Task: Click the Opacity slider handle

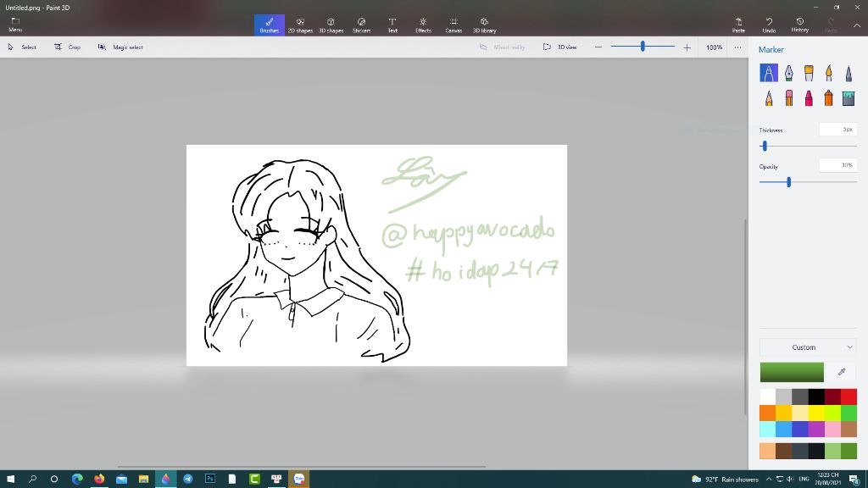Action: pos(789,182)
